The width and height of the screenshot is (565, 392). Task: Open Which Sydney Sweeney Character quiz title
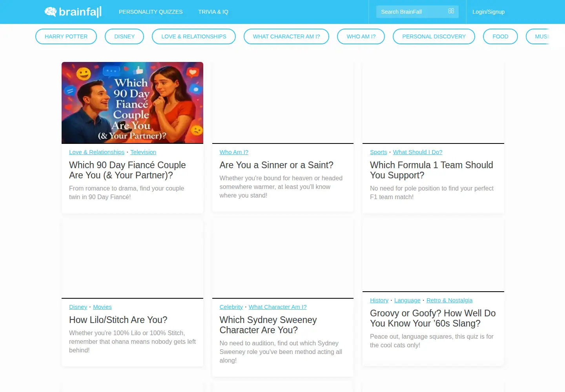pyautogui.click(x=268, y=325)
